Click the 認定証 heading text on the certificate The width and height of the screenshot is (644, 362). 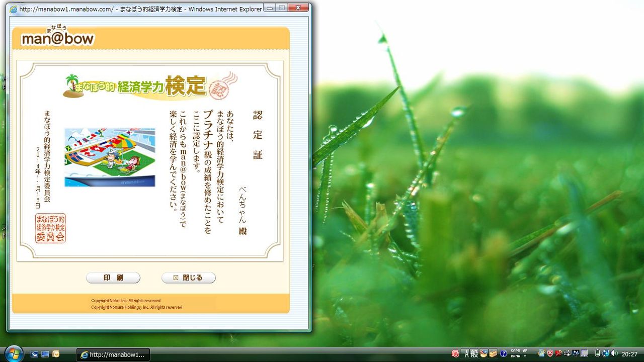pyautogui.click(x=258, y=135)
